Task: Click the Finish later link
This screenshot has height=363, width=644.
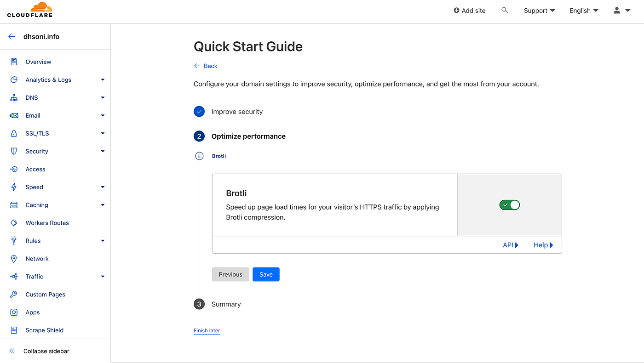Action: [x=207, y=330]
